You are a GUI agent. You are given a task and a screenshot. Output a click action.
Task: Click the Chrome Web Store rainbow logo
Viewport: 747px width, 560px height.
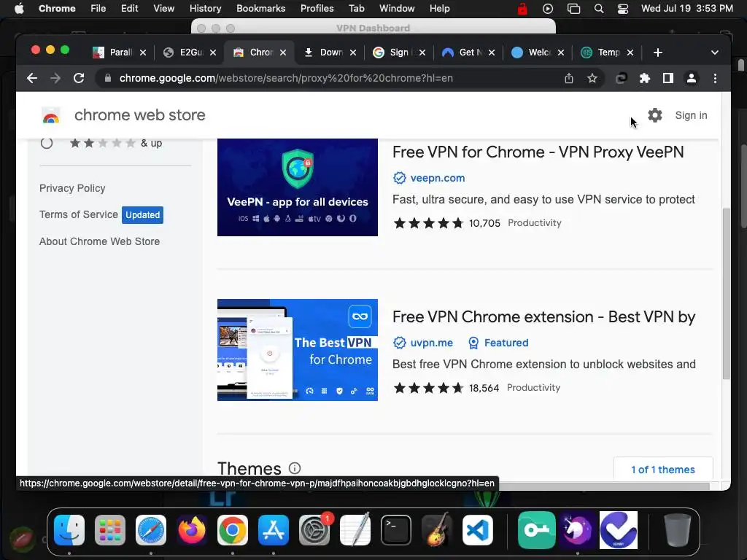point(51,116)
